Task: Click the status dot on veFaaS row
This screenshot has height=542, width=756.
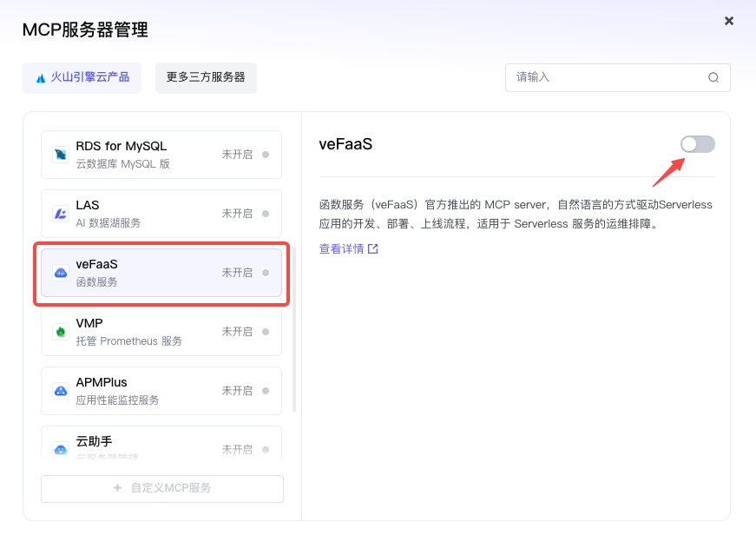Action: [266, 273]
